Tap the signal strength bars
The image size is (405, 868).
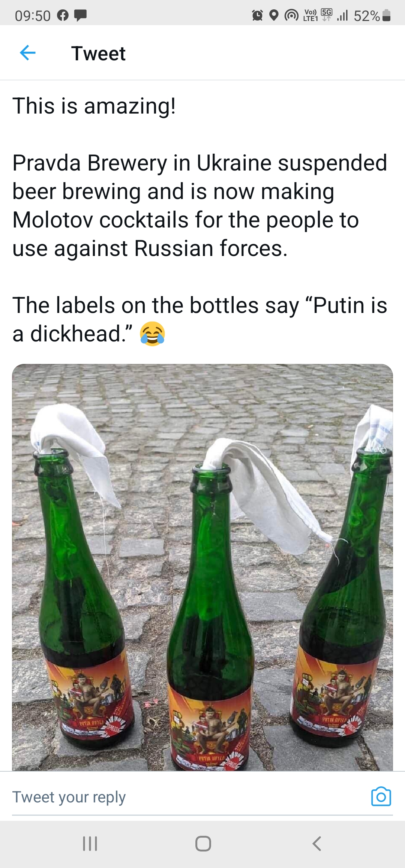(342, 15)
